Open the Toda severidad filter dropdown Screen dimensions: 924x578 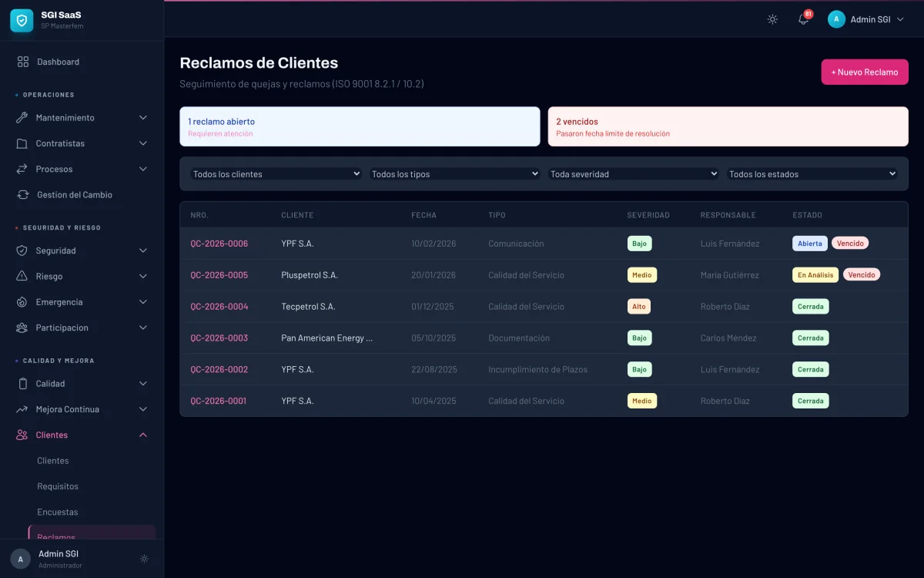(x=634, y=174)
